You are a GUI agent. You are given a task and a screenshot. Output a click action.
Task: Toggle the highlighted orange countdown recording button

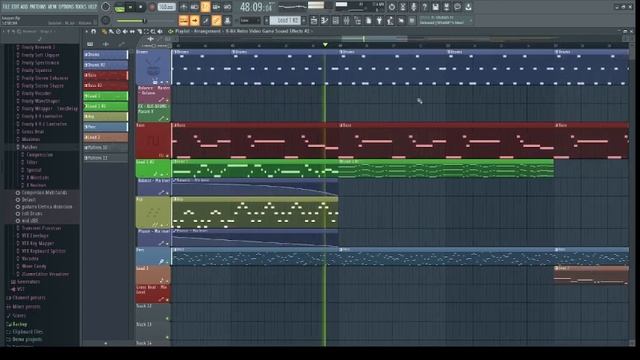[x=205, y=7]
